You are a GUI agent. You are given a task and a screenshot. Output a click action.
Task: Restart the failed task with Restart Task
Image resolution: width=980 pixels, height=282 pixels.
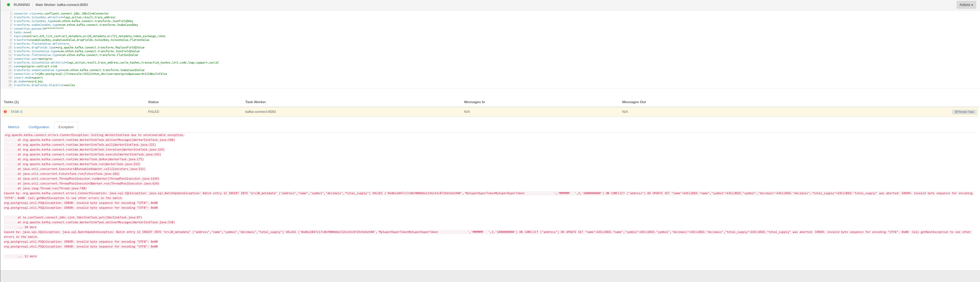964,112
